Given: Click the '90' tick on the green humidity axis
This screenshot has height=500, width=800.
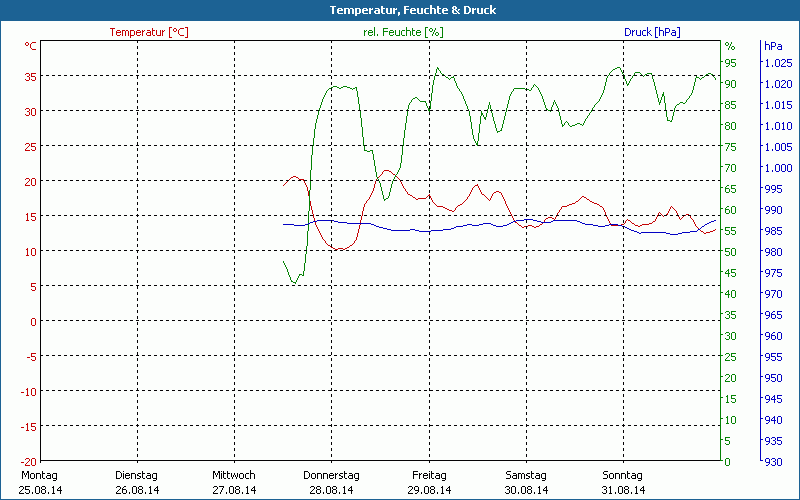Looking at the screenshot, I should [731, 84].
